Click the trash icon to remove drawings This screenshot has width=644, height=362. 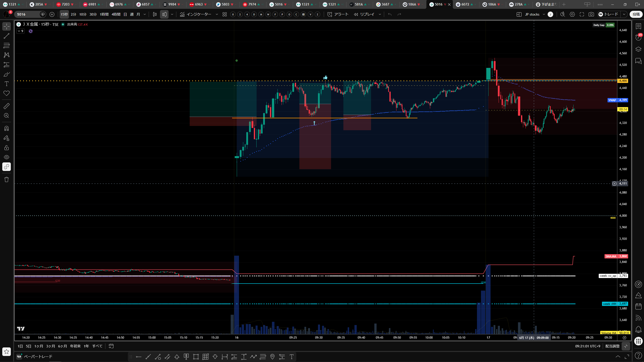7,179
